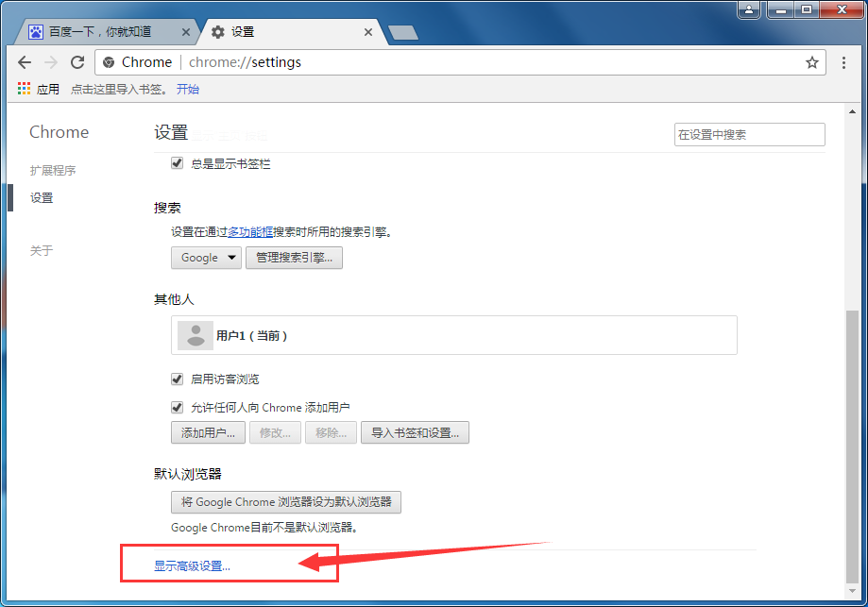Click the 在设置中搜索 search field

[750, 134]
